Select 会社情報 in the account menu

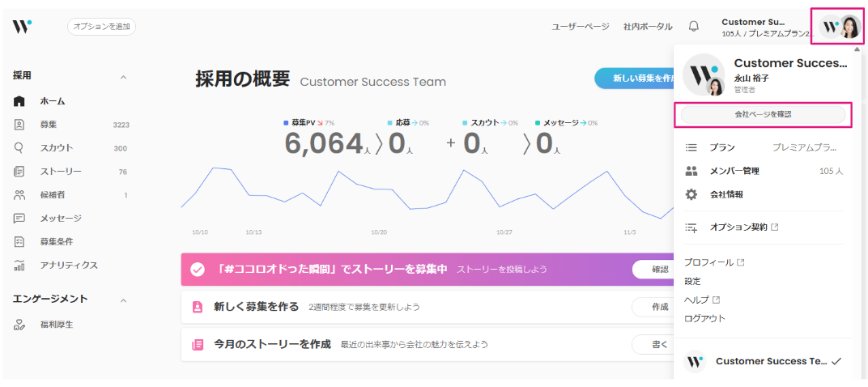click(x=725, y=194)
